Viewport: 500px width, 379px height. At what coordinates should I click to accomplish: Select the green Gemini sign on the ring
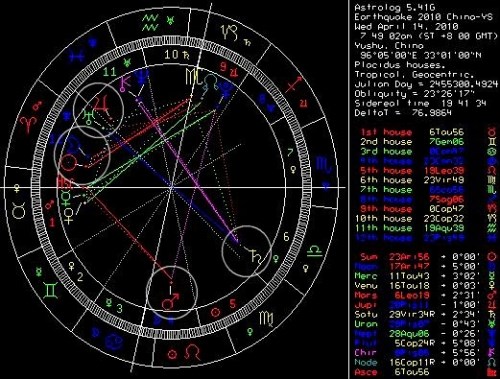[x=51, y=290]
